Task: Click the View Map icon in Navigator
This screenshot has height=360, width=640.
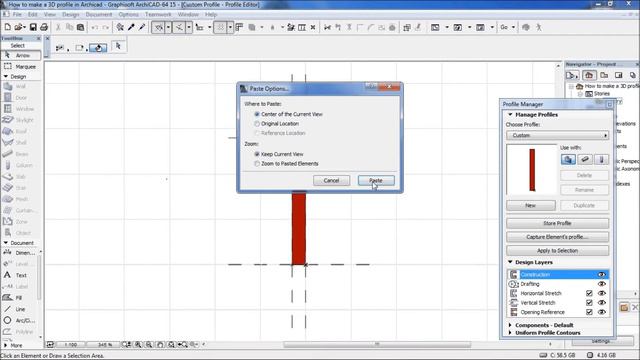Action: click(x=604, y=75)
